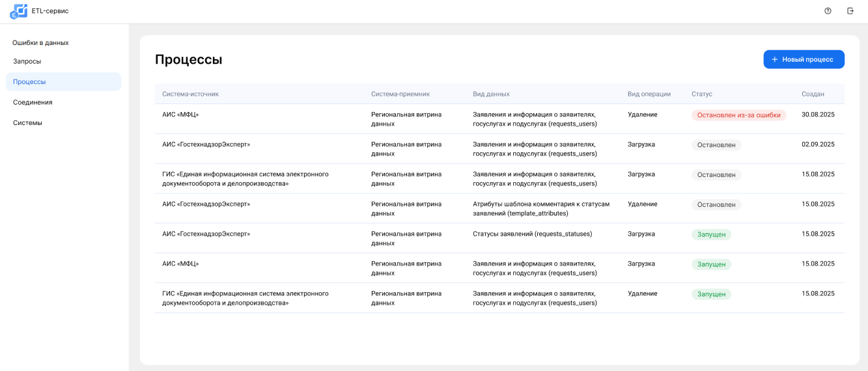
Task: Click the Создан column header
Action: click(812, 94)
